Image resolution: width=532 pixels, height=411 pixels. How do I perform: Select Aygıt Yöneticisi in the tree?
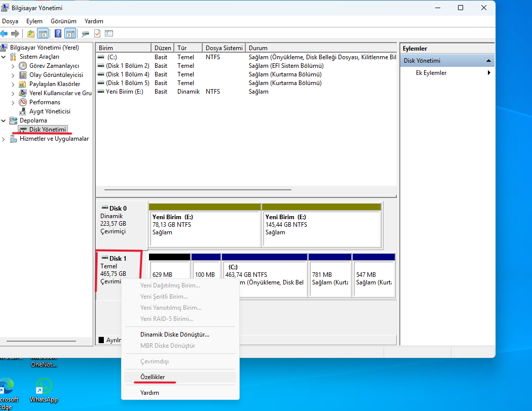[50, 111]
